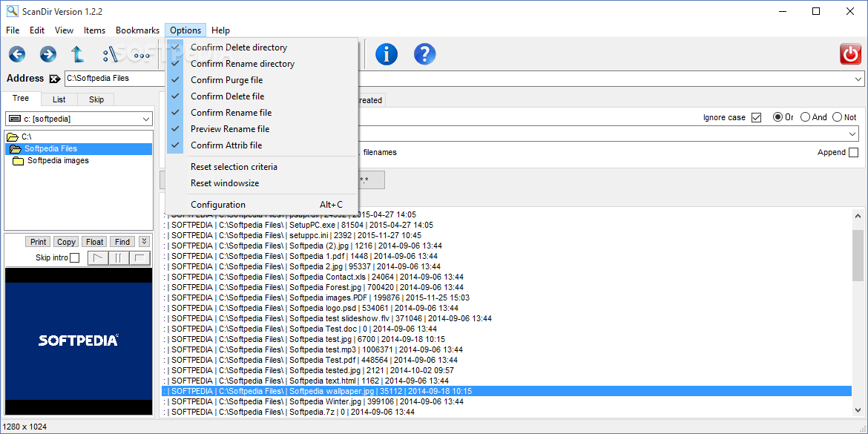Open the blue Info icon

[x=387, y=54]
